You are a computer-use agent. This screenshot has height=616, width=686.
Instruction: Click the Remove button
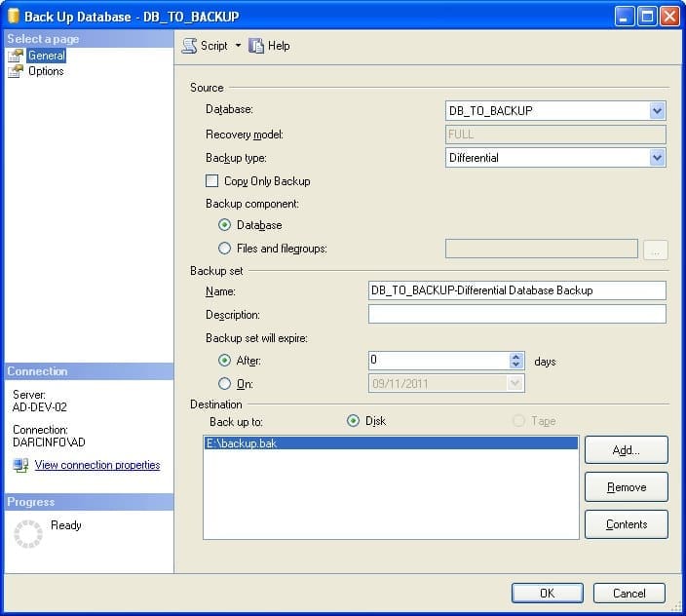pyautogui.click(x=626, y=487)
